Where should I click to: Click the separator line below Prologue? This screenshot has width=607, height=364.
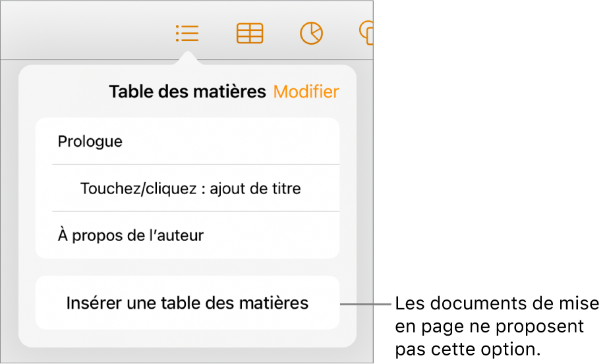[196, 165]
